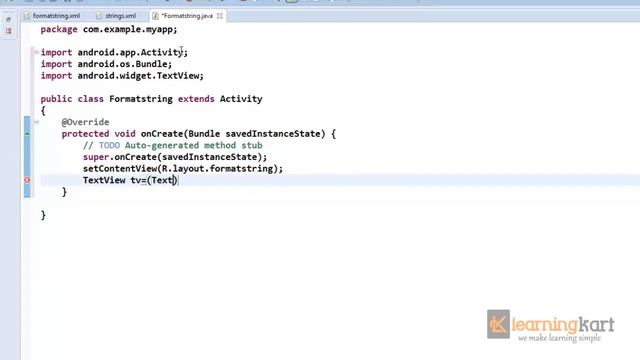Viewport: 640px width, 360px height.
Task: Click the file icon on strings.xml tab
Action: 99,16
